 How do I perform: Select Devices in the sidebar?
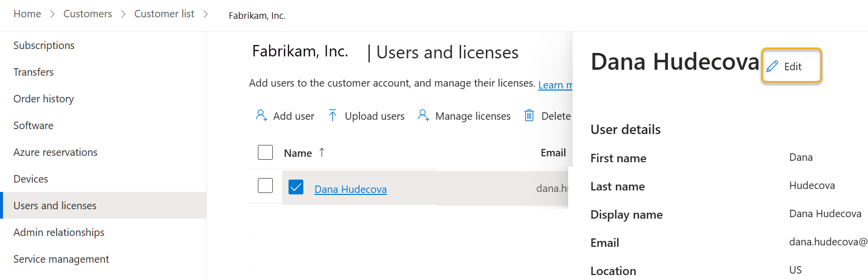[x=31, y=179]
